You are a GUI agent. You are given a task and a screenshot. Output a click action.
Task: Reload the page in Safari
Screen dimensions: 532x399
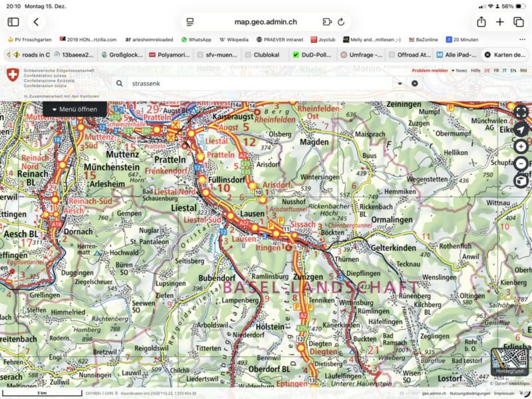click(x=341, y=22)
